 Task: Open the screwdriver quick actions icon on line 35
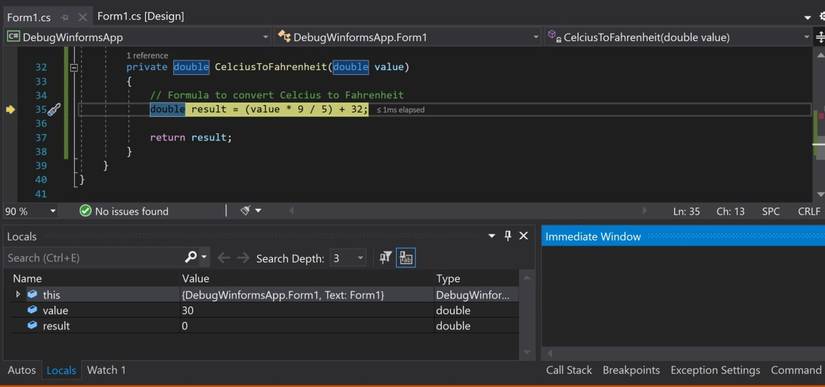click(x=54, y=109)
